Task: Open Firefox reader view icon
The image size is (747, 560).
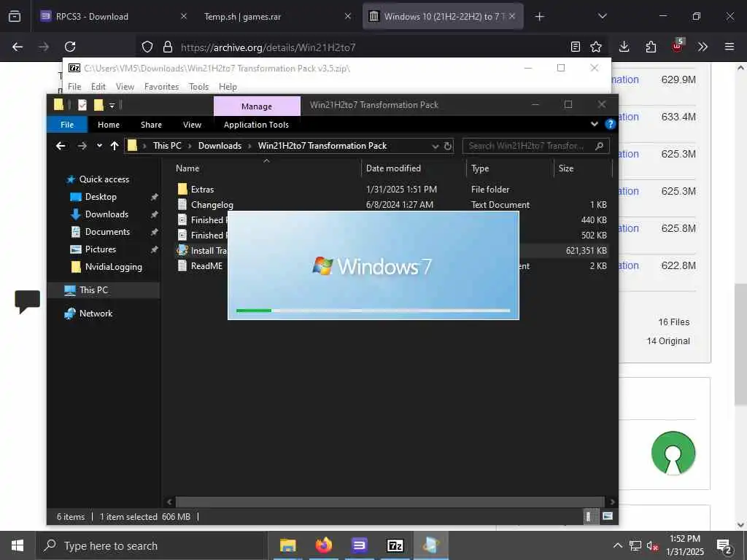Action: [576, 47]
